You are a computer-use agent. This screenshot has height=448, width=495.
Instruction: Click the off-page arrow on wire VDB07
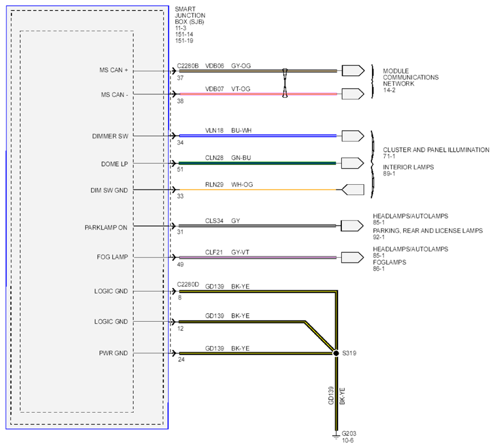[x=353, y=94]
